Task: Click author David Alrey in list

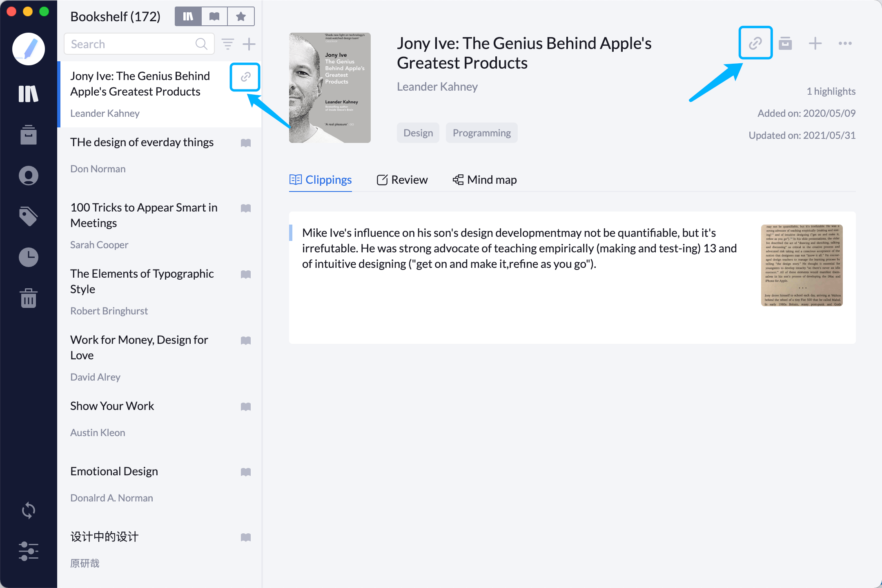Action: pyautogui.click(x=95, y=377)
